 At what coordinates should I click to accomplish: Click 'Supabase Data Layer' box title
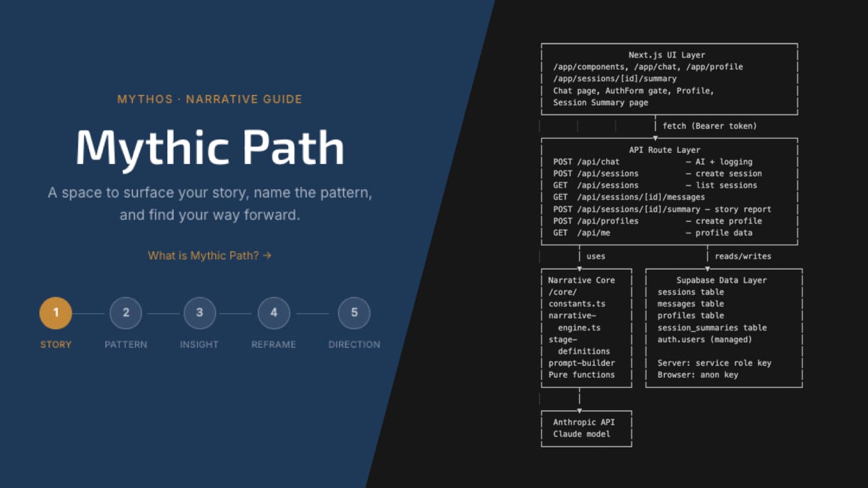pyautogui.click(x=721, y=280)
